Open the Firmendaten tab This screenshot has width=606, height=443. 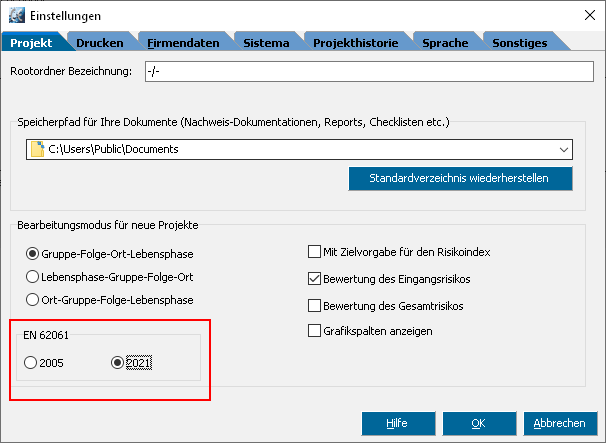(x=182, y=43)
